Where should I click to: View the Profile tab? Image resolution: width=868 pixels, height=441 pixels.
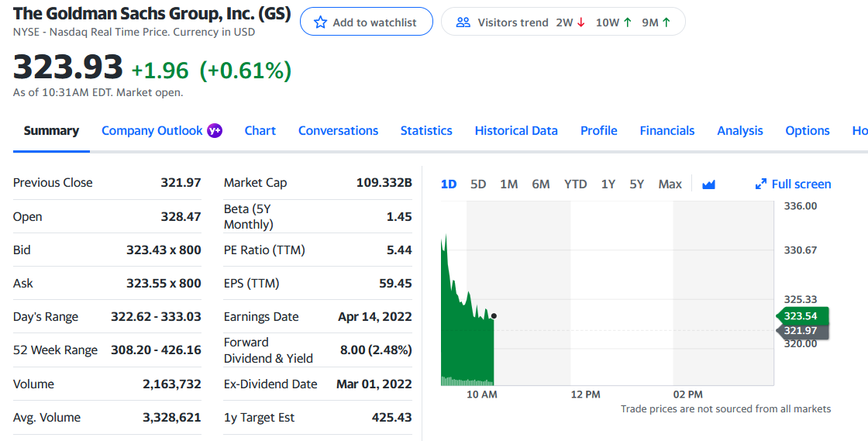click(599, 130)
